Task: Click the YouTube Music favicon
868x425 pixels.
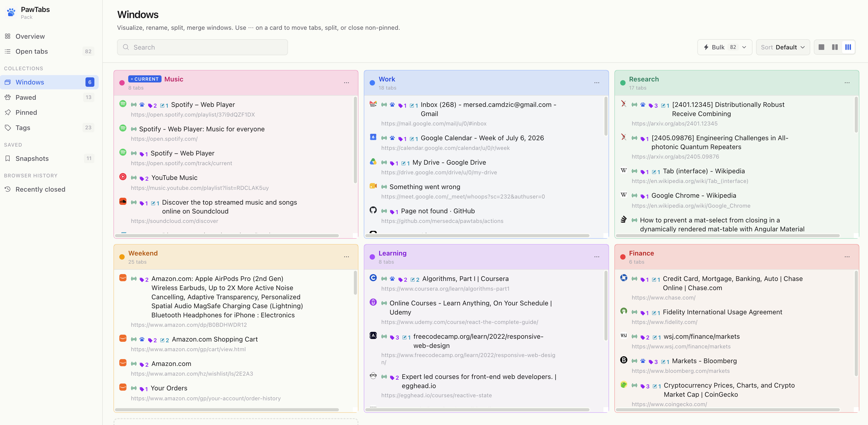Action: point(123,177)
